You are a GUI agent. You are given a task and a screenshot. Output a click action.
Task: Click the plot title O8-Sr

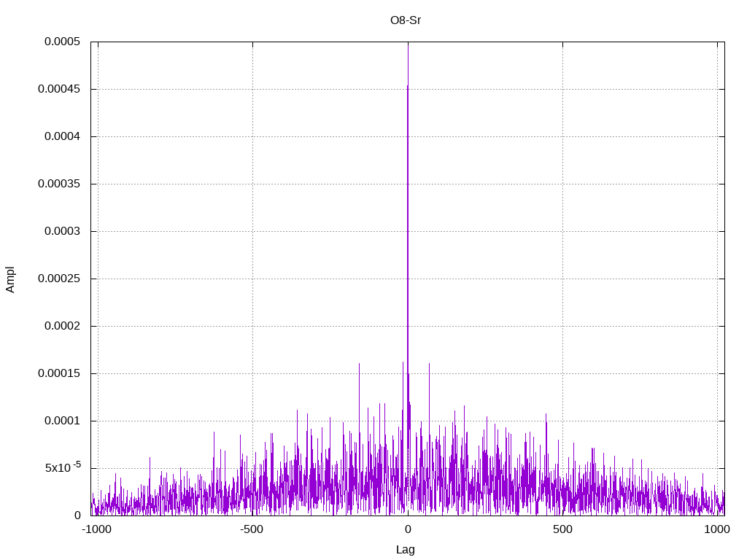point(406,20)
